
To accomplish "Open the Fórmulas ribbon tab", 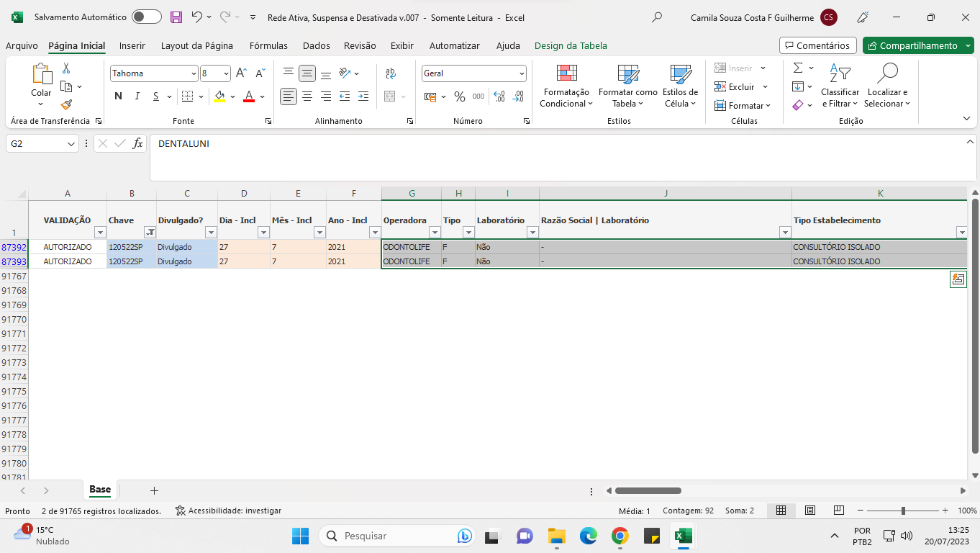I will [x=268, y=45].
